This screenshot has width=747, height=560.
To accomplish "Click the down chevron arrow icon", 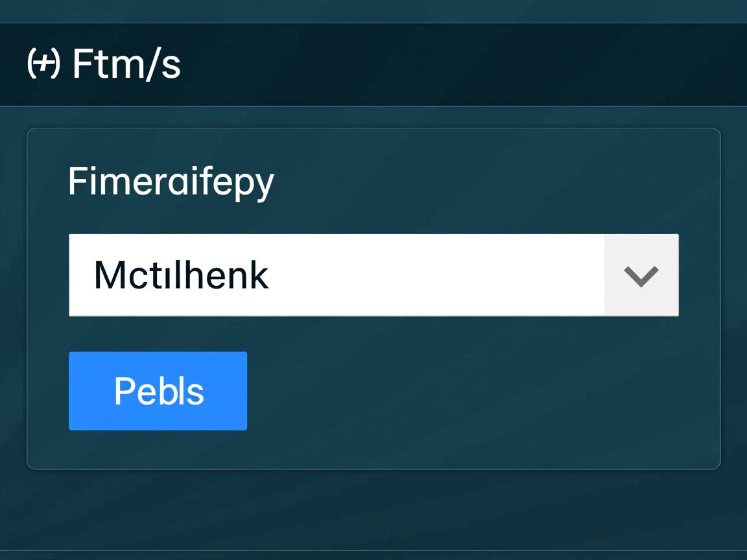I will coord(641,275).
